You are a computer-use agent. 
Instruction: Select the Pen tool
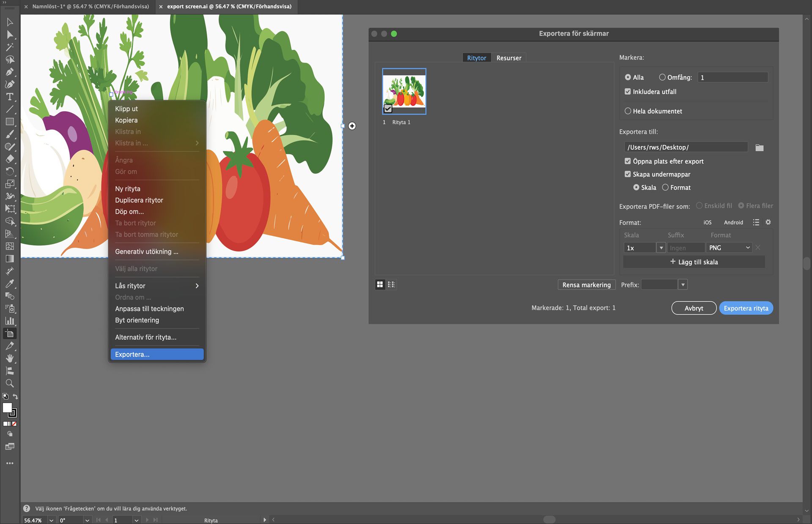click(10, 72)
